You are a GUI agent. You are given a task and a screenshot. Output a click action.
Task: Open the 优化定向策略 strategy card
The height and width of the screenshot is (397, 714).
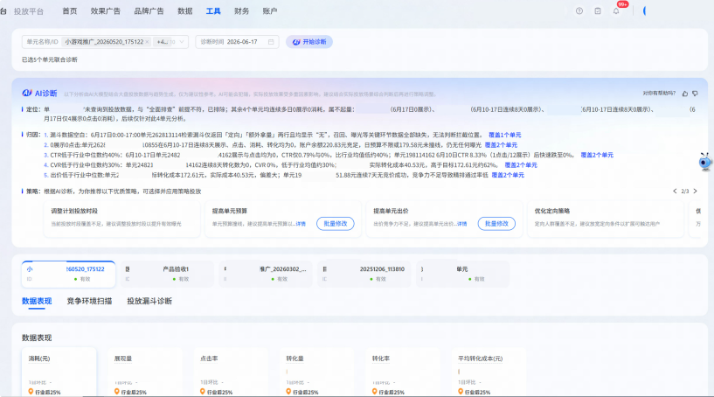pyautogui.click(x=606, y=219)
